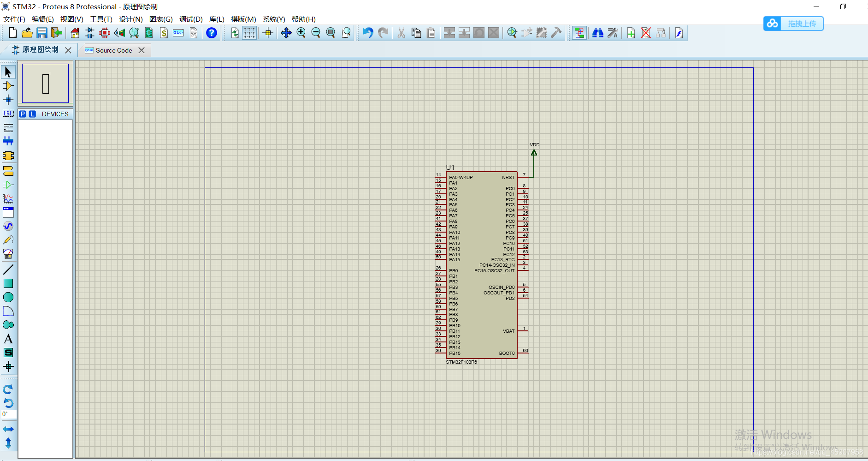Mirror horizontally with the X-mirror icon
The image size is (868, 461).
coord(8,429)
